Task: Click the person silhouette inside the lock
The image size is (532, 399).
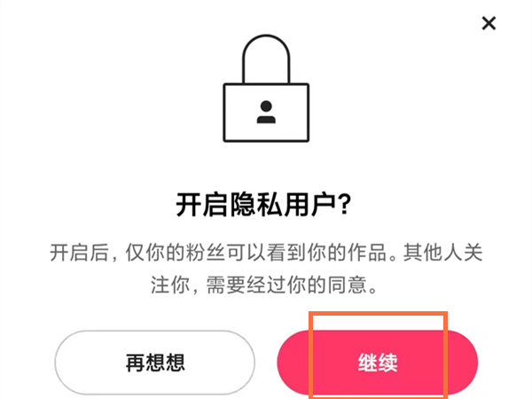Action: coord(266,112)
